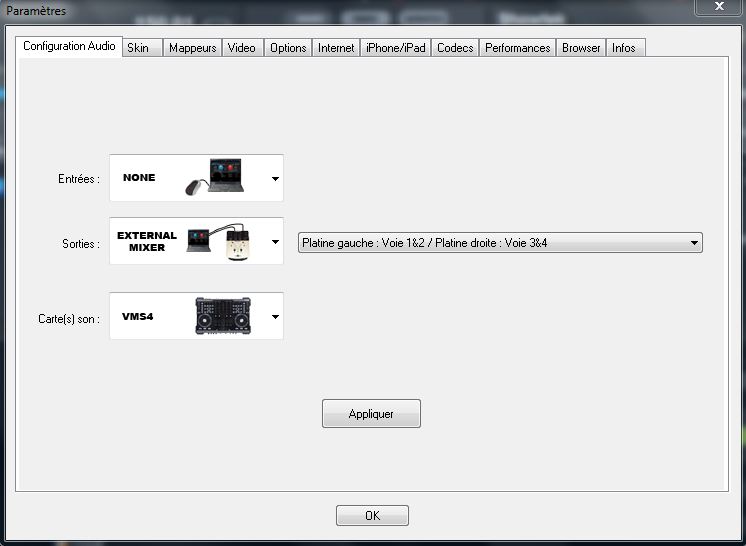This screenshot has width=746, height=546.
Task: Open the Performances tab
Action: pos(517,48)
